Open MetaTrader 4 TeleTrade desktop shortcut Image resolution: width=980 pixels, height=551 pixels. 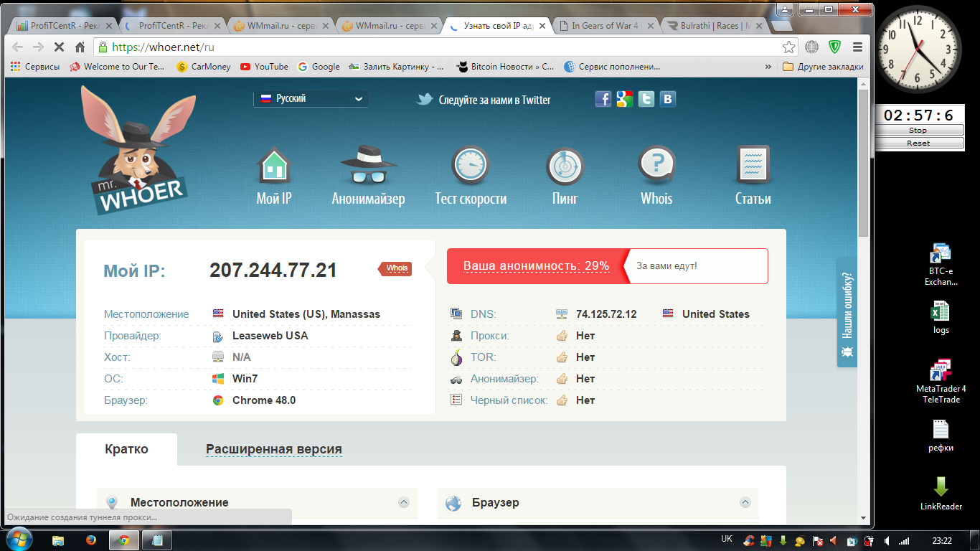(x=941, y=382)
